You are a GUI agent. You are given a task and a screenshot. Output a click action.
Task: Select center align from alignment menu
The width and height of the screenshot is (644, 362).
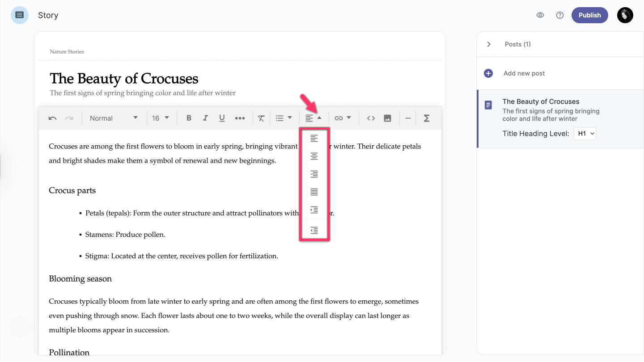click(314, 156)
